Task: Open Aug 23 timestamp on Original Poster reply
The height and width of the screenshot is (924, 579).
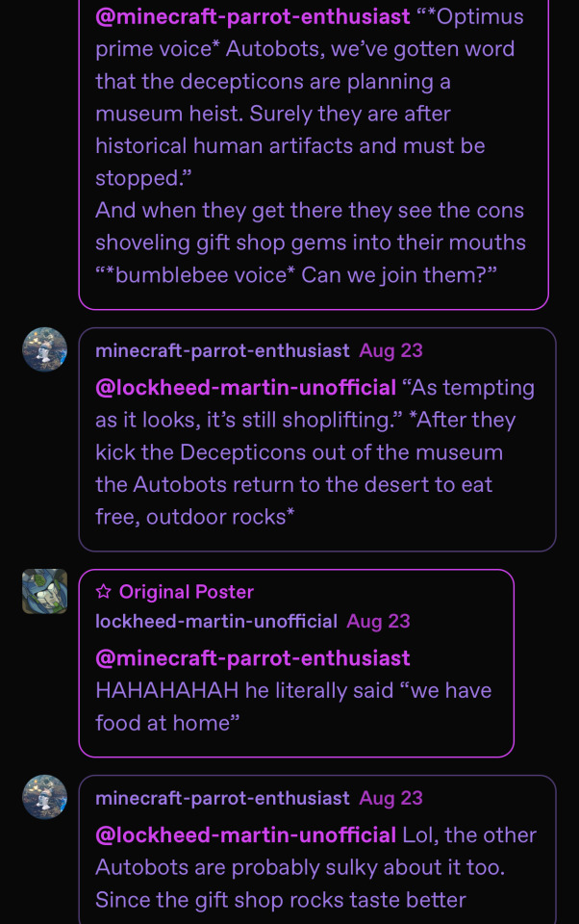Action: [x=378, y=622]
